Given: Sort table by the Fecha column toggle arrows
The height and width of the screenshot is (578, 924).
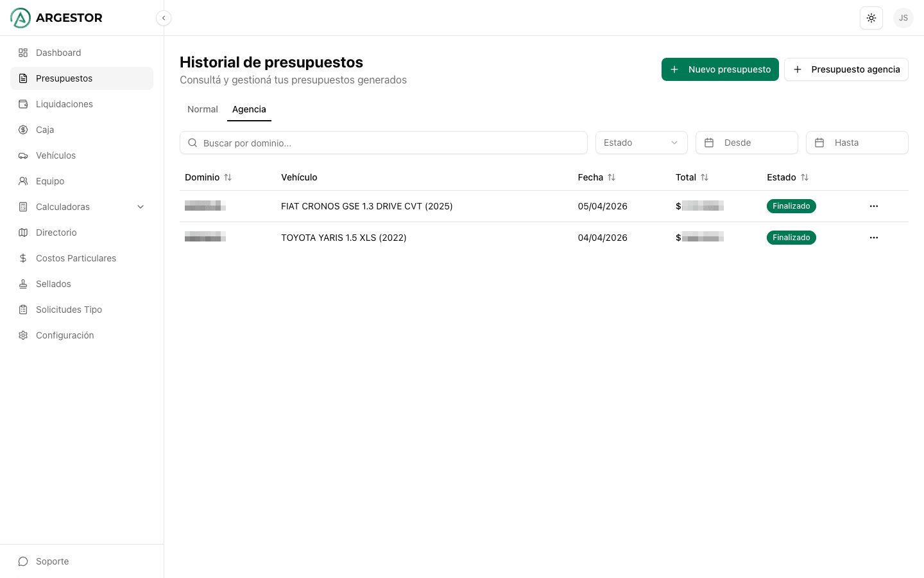Looking at the screenshot, I should point(611,177).
